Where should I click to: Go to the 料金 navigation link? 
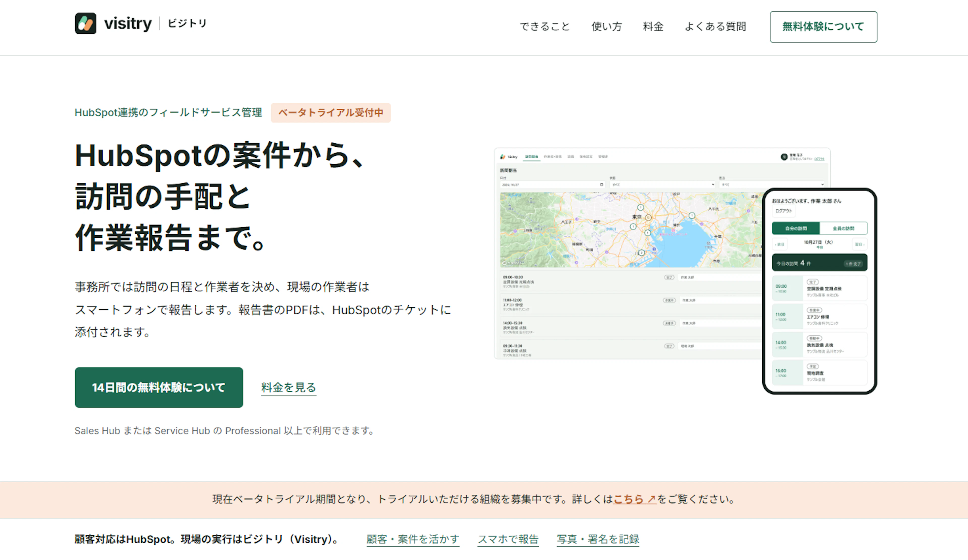[x=653, y=26]
